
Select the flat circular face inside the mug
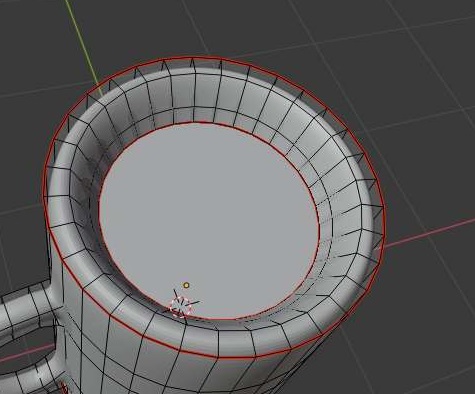click(209, 220)
